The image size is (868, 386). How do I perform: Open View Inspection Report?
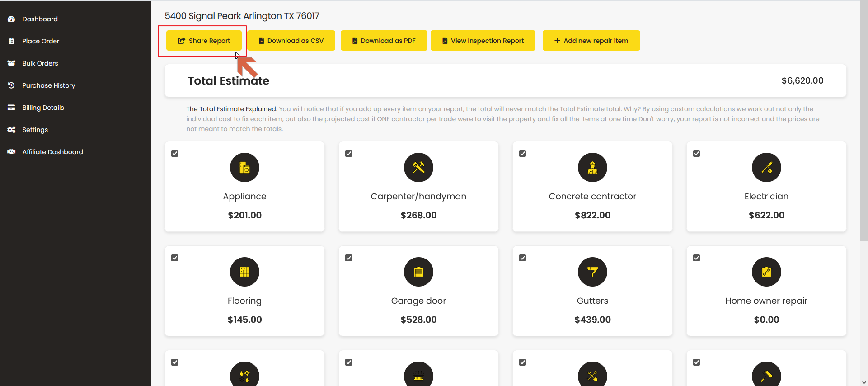tap(483, 41)
